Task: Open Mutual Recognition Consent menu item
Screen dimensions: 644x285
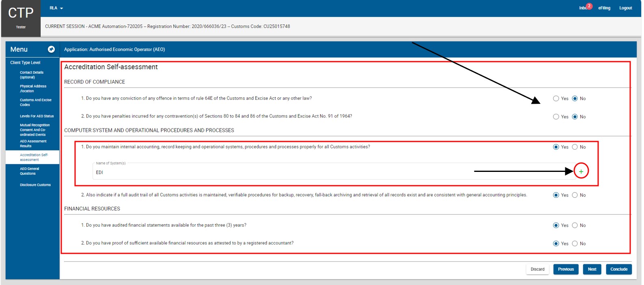Action: coord(35,130)
